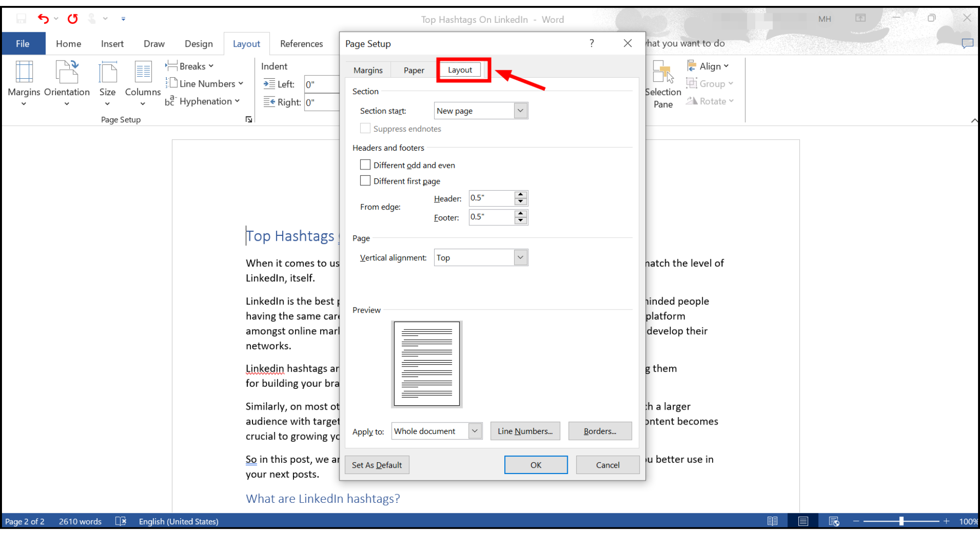
Task: Select the Margins tool in the ribbon
Action: pyautogui.click(x=24, y=83)
